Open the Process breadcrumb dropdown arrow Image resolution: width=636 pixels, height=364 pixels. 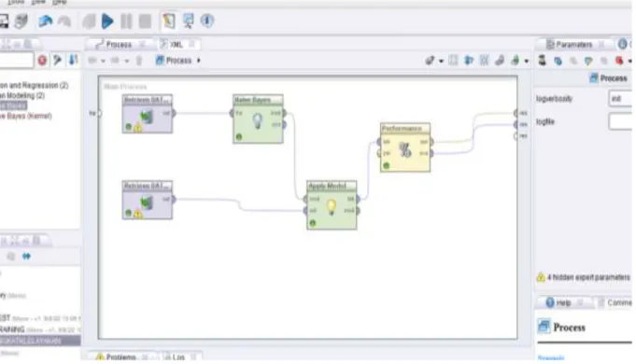coord(199,61)
